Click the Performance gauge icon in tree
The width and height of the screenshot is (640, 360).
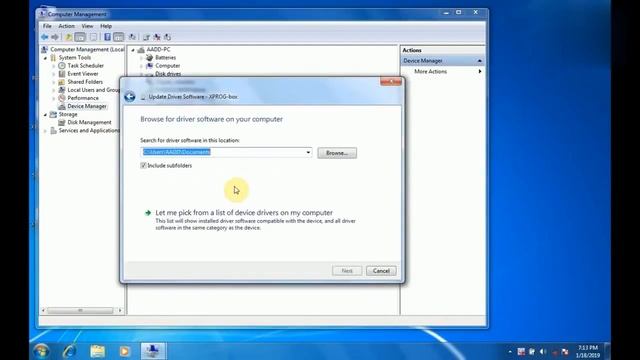62,98
